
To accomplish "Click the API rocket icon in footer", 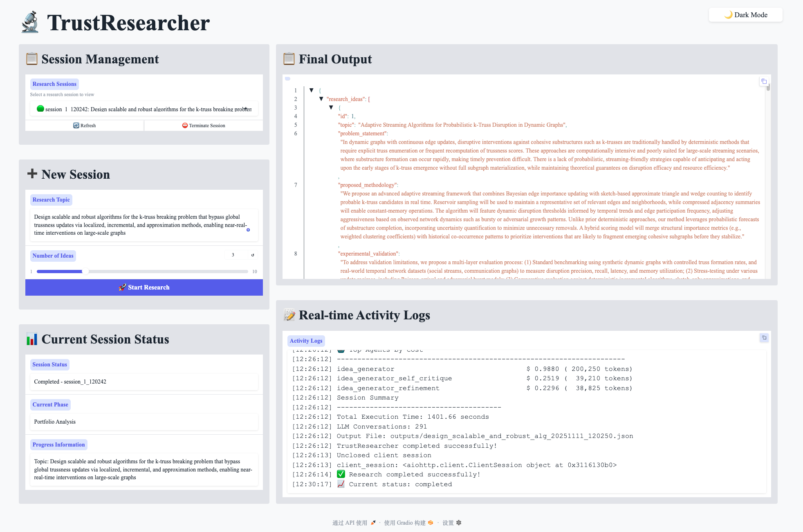I will click(x=373, y=523).
